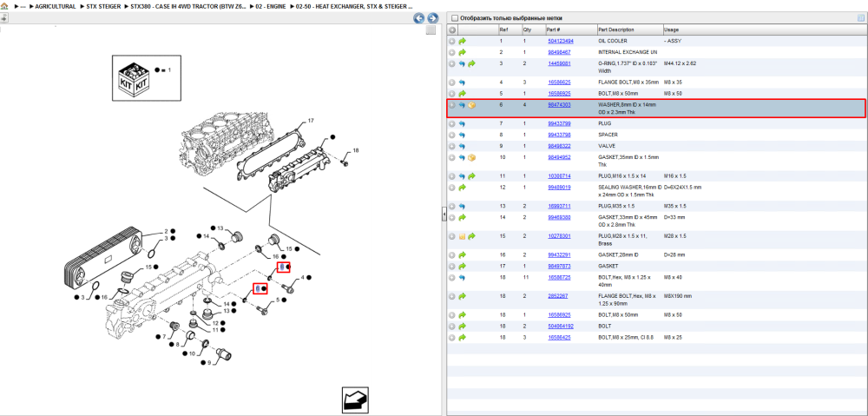Viewport: 868px width, 416px height.
Task: Click the green arrow on the INTERNAL EXCHANGE UN row
Action: pyautogui.click(x=463, y=52)
